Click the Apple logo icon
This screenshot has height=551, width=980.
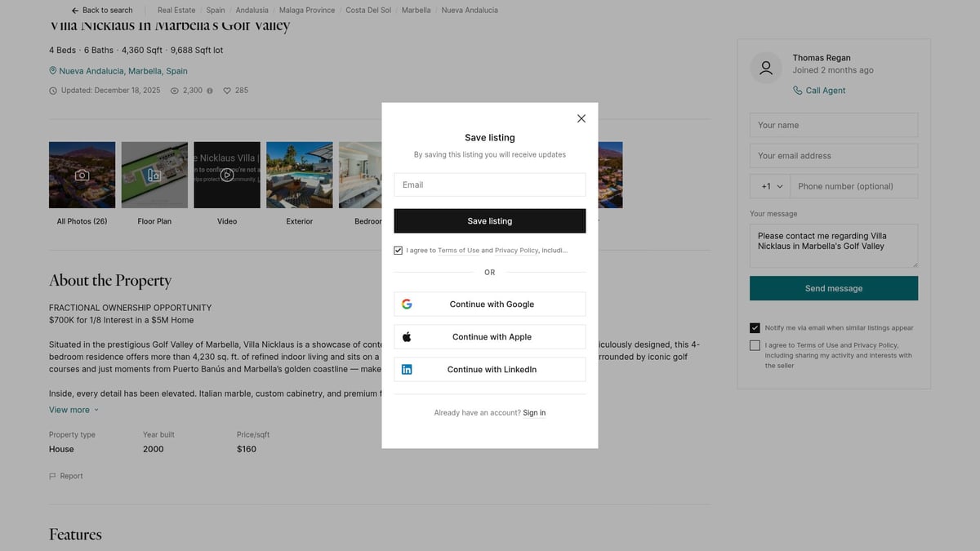point(407,337)
